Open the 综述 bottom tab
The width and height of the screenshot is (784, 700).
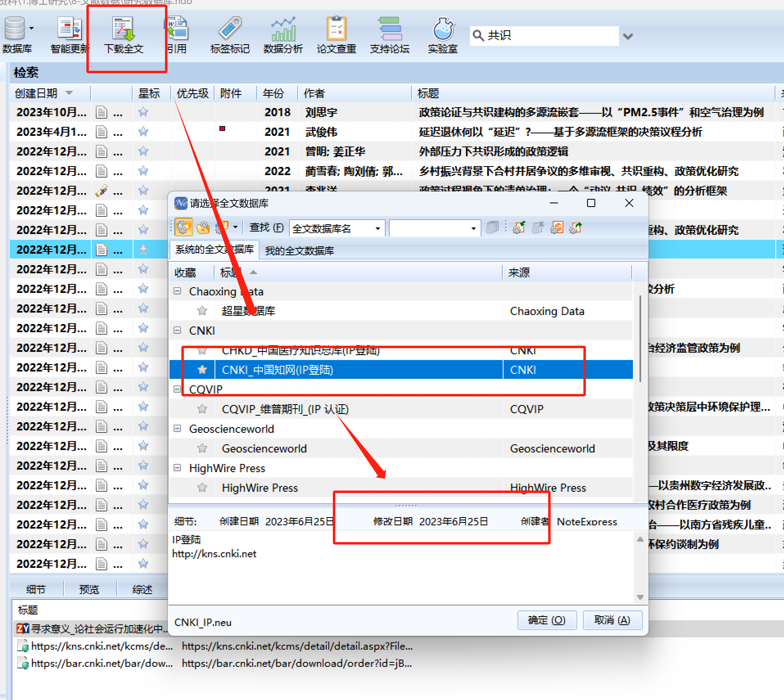(x=142, y=590)
